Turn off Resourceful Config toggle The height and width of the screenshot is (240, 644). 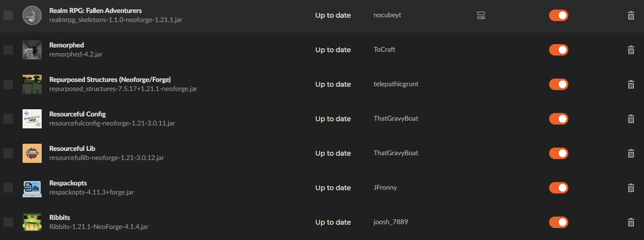pyautogui.click(x=558, y=119)
